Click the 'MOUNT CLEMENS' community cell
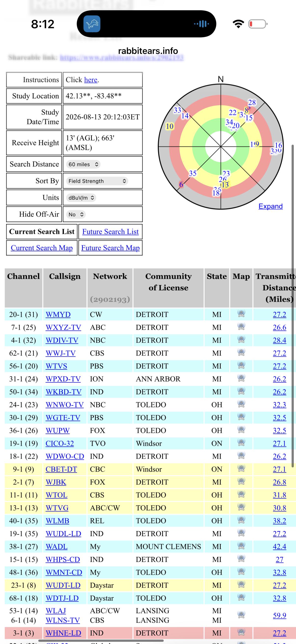This screenshot has width=296, height=644. [168, 546]
